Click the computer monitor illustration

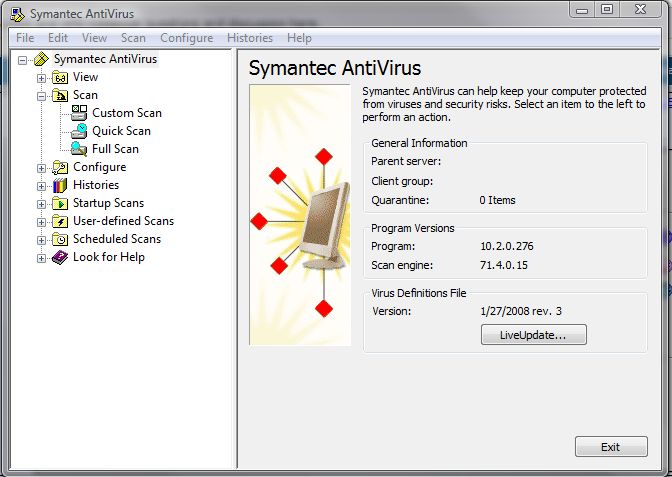[324, 226]
